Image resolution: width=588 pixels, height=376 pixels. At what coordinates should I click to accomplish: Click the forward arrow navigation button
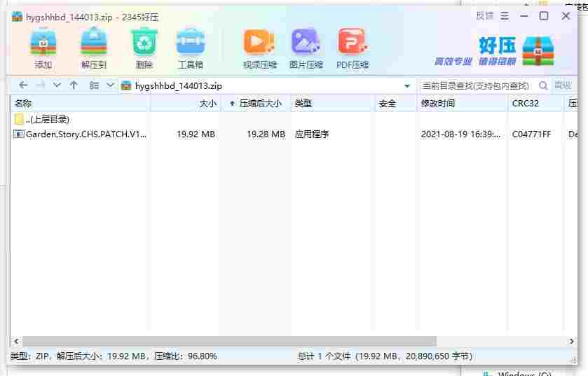41,85
